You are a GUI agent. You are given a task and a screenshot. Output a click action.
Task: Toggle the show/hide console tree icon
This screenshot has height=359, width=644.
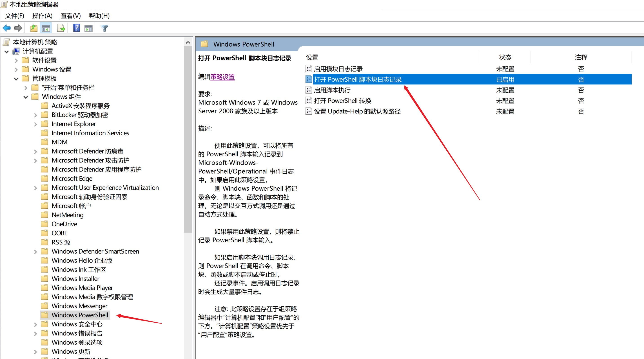pos(46,28)
